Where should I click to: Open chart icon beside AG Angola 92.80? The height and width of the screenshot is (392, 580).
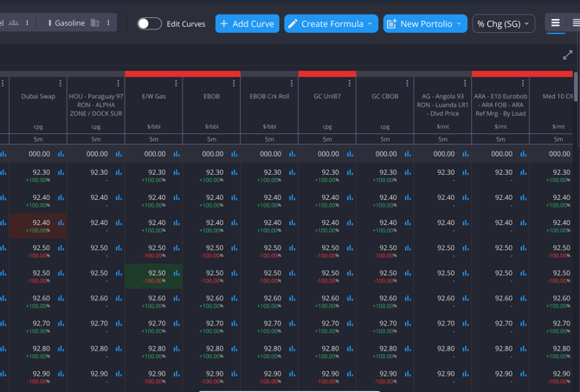coord(466,349)
